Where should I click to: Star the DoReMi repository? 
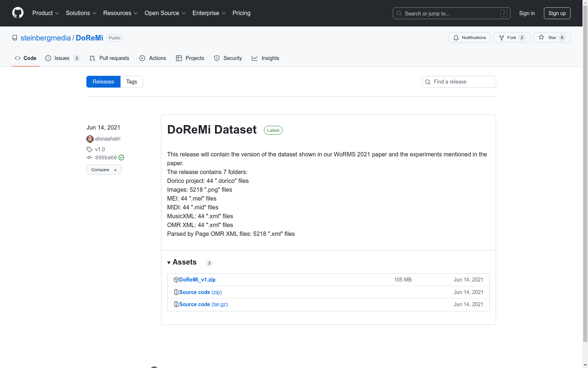point(552,38)
